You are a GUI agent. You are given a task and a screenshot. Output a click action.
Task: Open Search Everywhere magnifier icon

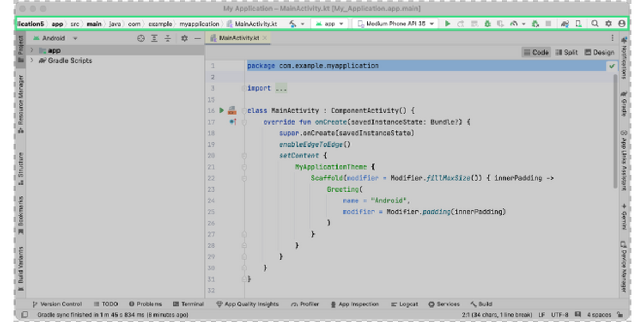[x=595, y=24]
